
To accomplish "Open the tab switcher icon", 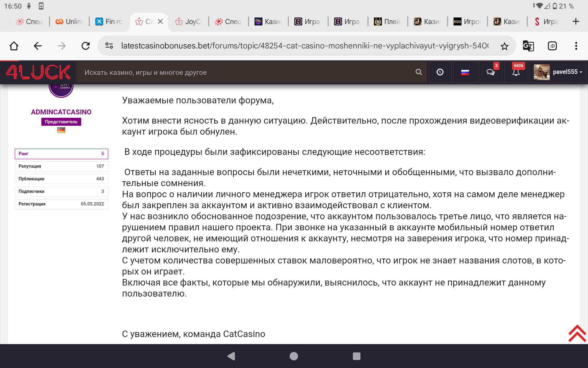I will click(552, 46).
